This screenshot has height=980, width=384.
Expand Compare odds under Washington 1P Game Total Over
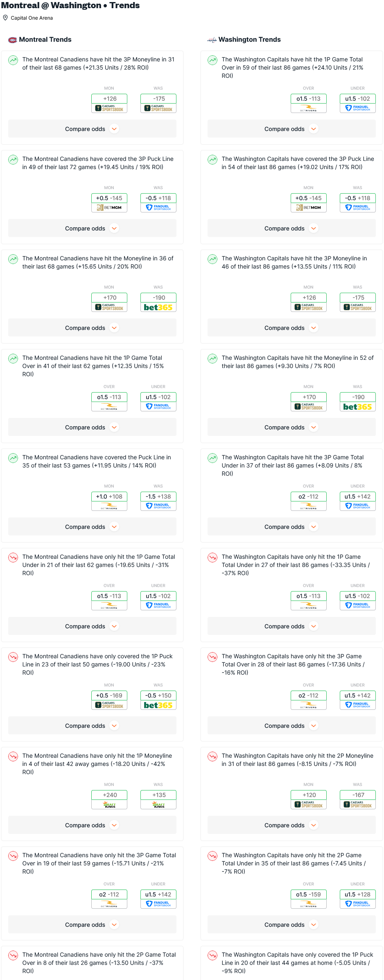point(291,129)
